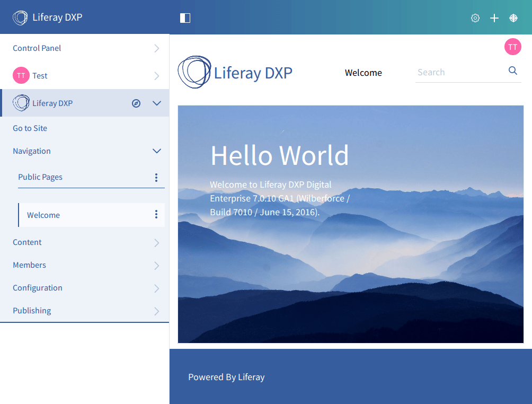Viewport: 532px width, 404px height.
Task: Click the Members chevron arrow
Action: (x=156, y=265)
